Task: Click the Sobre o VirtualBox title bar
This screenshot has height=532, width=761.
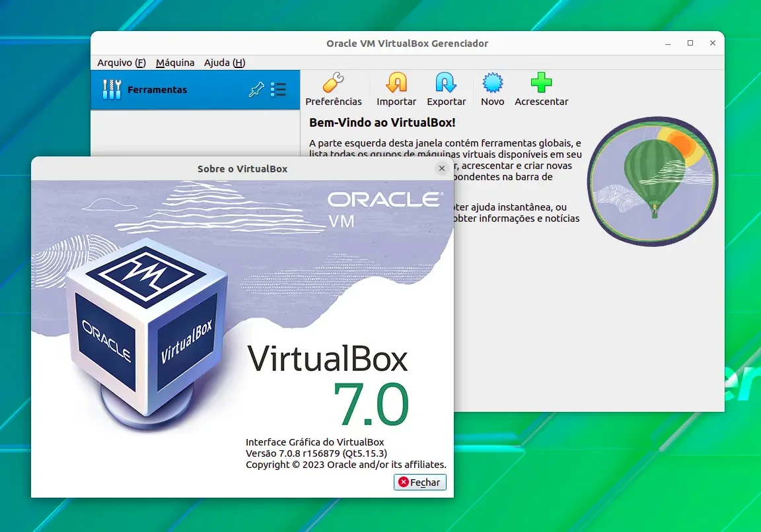Action: [242, 169]
